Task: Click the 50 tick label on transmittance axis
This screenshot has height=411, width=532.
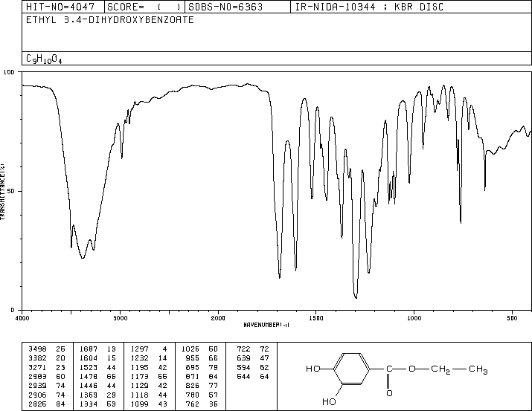Action: pos(12,191)
